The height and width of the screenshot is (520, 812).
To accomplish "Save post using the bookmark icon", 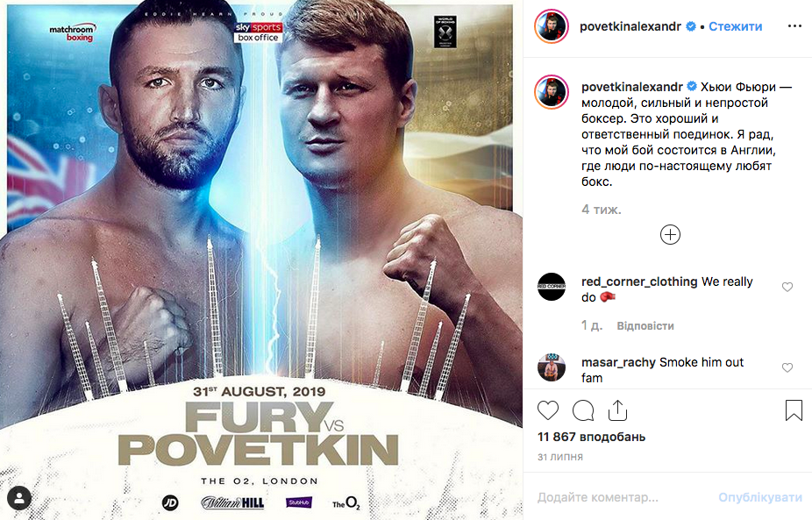I will (x=794, y=410).
